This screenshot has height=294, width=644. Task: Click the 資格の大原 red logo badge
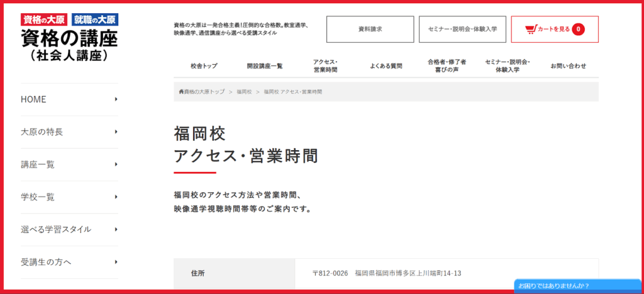[45, 19]
